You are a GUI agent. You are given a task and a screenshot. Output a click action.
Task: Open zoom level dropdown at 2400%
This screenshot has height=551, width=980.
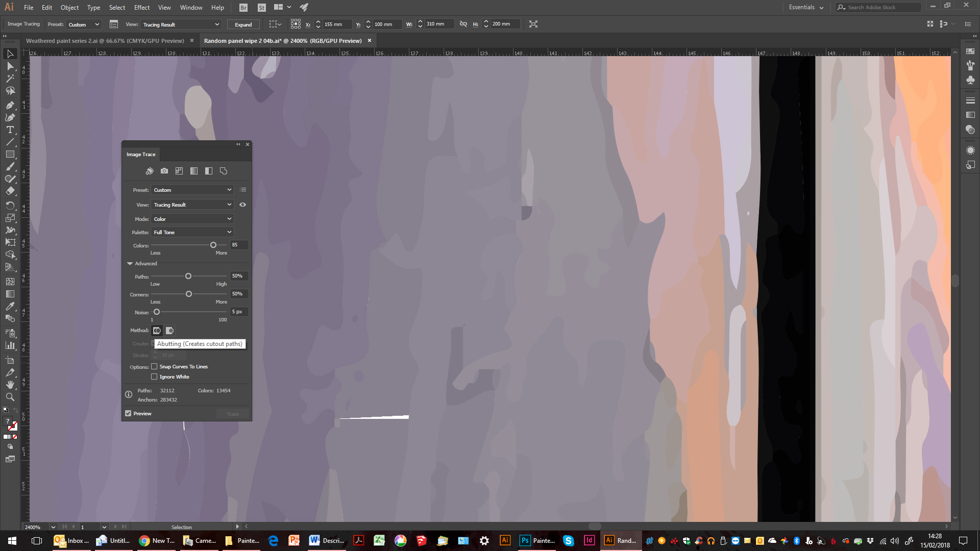point(53,527)
